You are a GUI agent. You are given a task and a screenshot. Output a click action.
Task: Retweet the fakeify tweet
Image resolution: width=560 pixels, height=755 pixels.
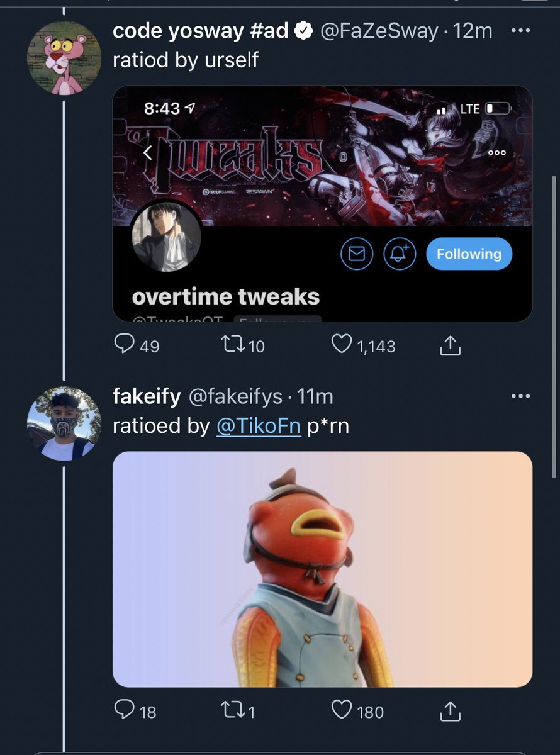(234, 710)
